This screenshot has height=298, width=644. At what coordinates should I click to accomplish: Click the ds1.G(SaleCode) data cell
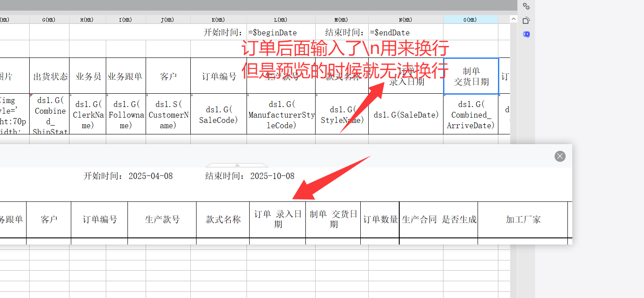219,115
